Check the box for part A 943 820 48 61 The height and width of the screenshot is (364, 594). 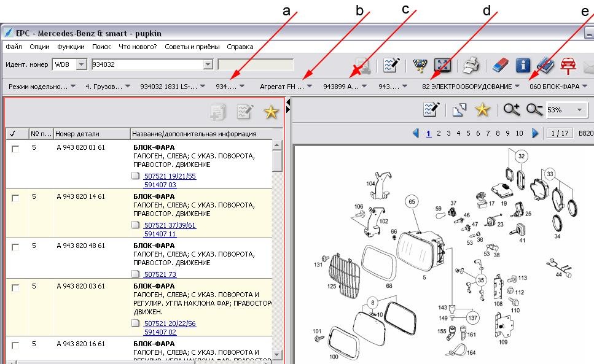(15, 247)
